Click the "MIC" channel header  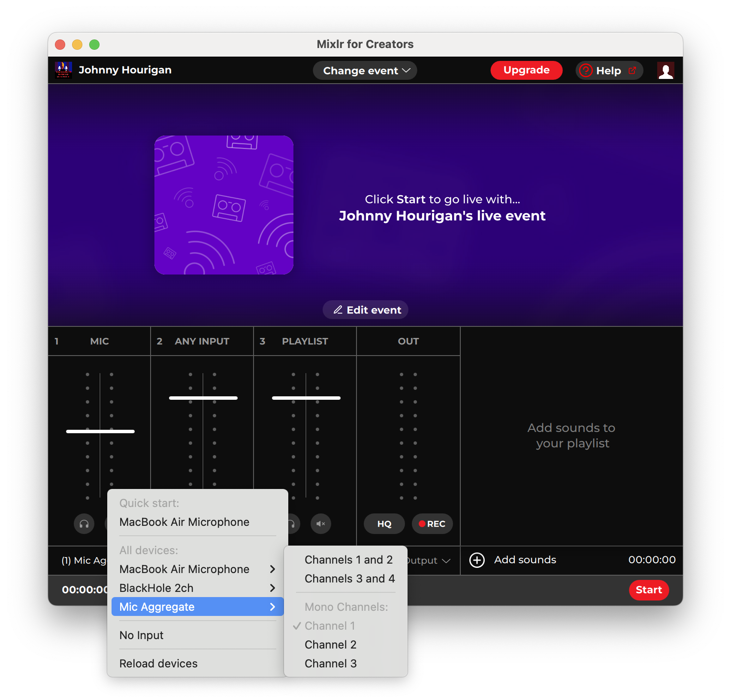[100, 341]
